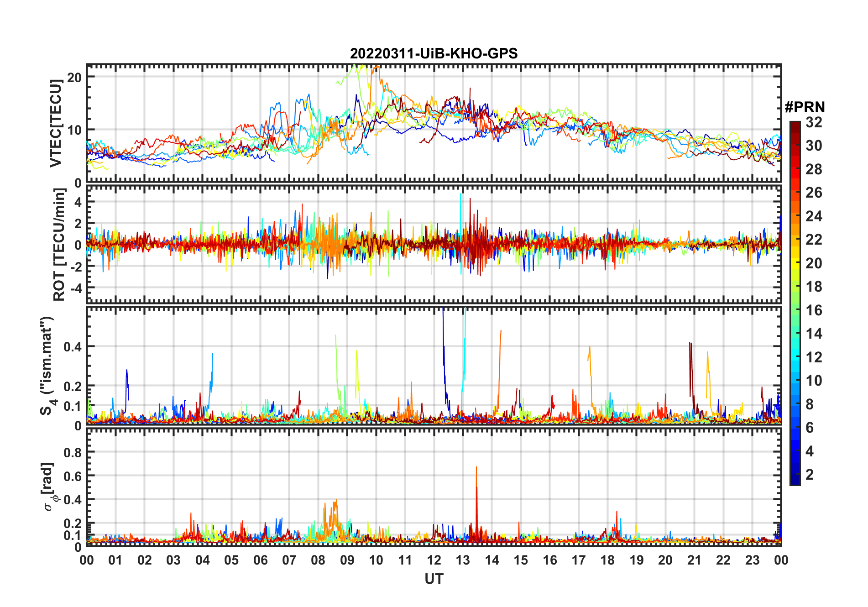Click the PRN colorbar gradient strip
This screenshot has width=868, height=607.
coord(795,303)
